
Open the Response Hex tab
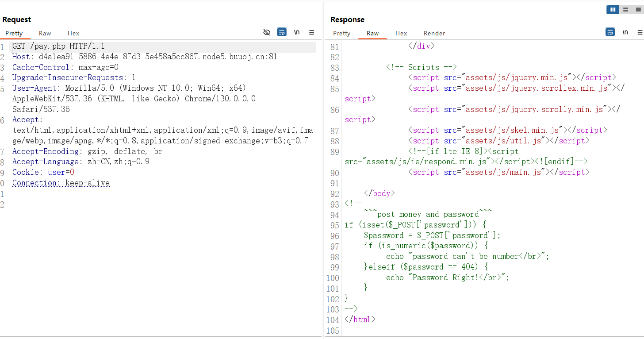click(x=401, y=33)
